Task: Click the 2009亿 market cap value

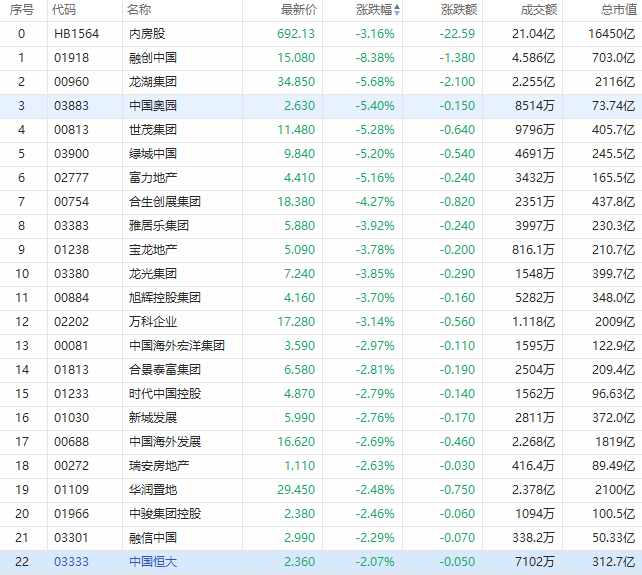Action: coord(615,321)
